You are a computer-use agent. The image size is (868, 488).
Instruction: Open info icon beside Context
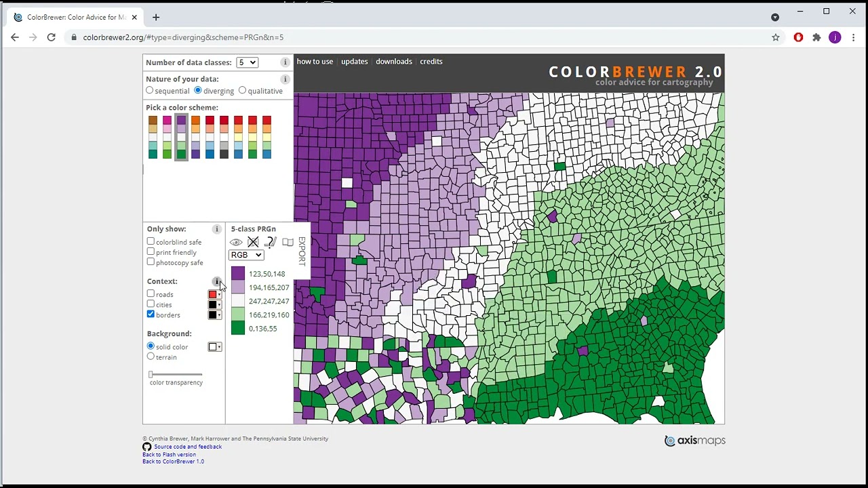[x=217, y=281]
